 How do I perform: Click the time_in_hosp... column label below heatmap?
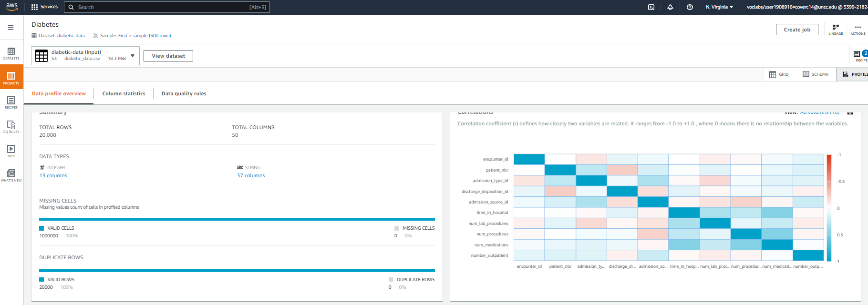(x=684, y=266)
